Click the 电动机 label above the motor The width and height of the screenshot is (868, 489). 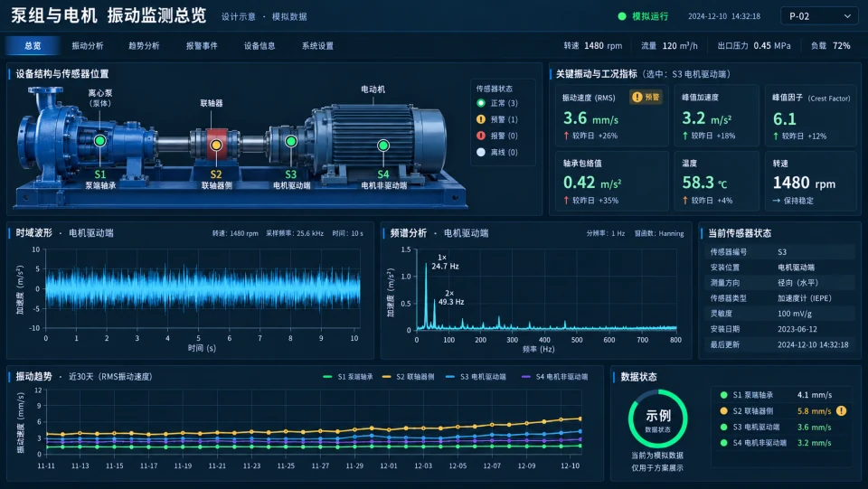click(x=373, y=89)
